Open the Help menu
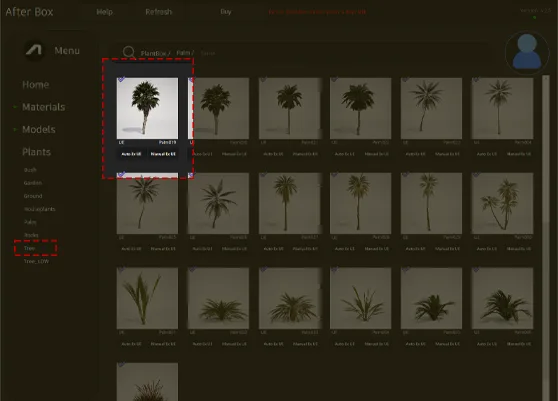The image size is (558, 401). tap(105, 12)
